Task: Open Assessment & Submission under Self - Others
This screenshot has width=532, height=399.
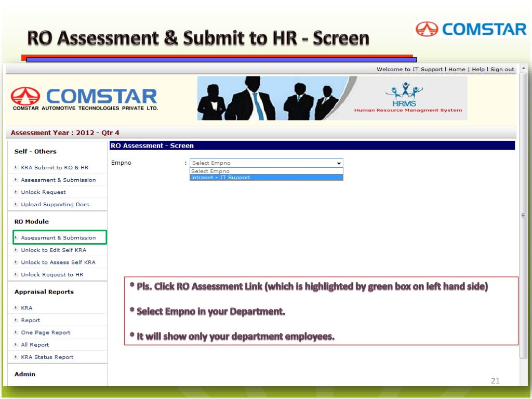Action: coord(58,180)
